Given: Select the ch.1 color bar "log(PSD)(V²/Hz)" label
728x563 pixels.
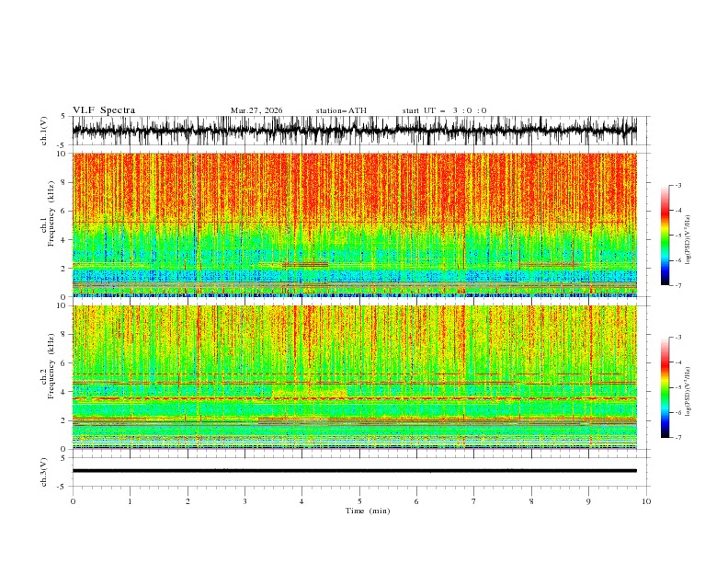Looking at the screenshot, I should pos(688,240).
